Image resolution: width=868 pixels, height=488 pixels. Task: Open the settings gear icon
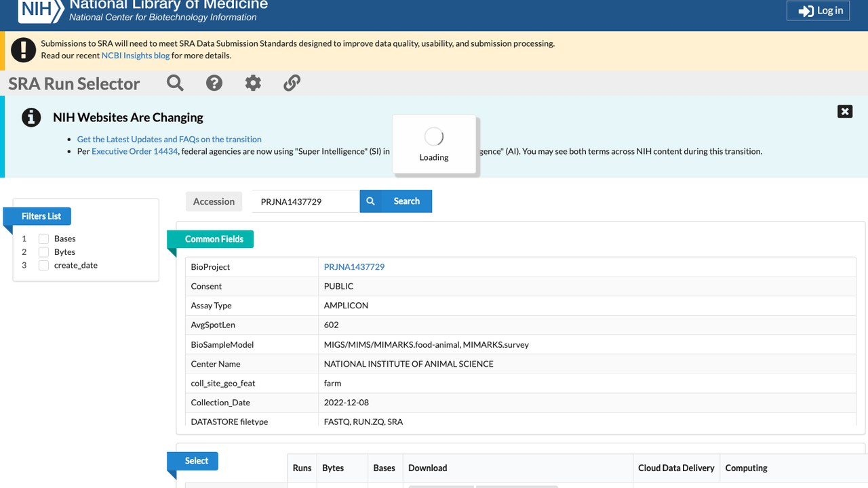click(x=253, y=83)
